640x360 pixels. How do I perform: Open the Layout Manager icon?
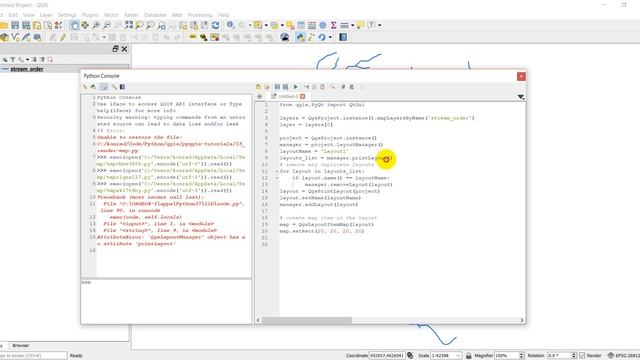[48, 25]
